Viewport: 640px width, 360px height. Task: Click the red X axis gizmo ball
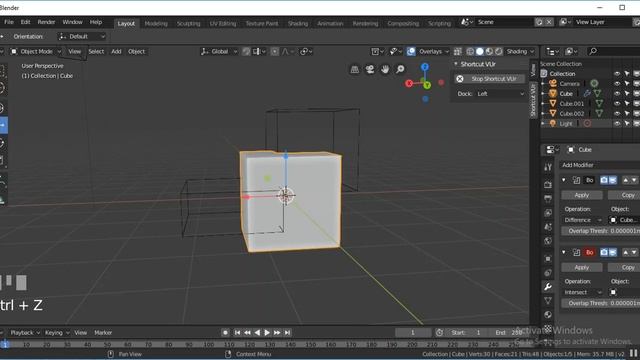click(x=409, y=84)
